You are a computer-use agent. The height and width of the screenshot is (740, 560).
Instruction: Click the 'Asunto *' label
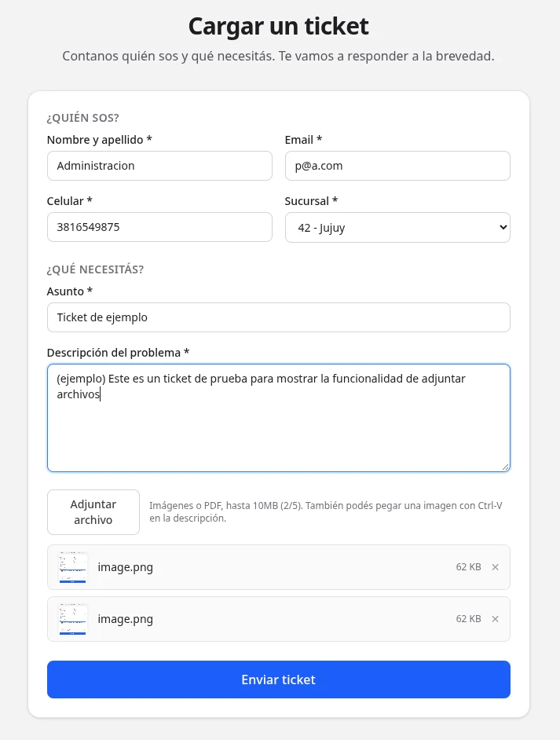[x=69, y=291]
